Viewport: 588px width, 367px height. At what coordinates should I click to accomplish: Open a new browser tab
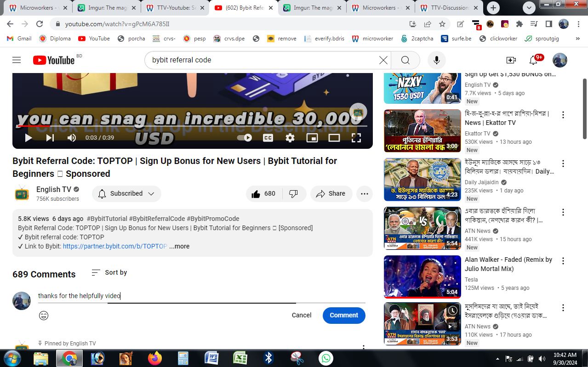(x=493, y=8)
